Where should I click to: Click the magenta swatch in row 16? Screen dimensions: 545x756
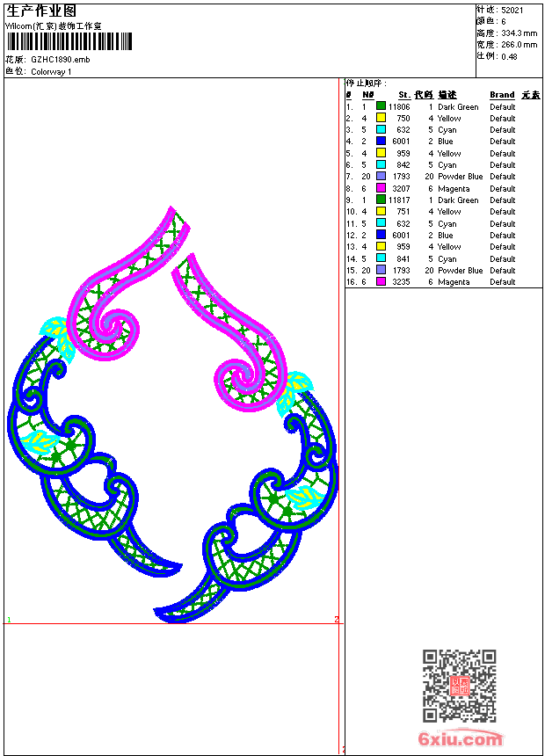[381, 281]
